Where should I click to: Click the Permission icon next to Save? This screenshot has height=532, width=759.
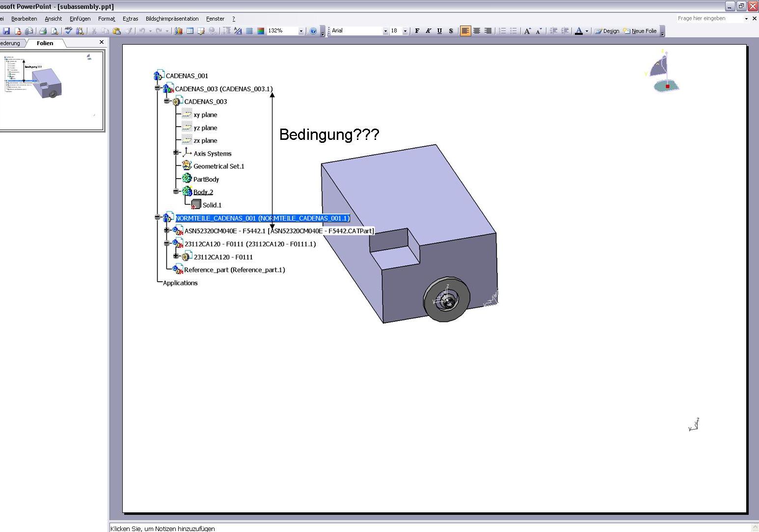18,31
